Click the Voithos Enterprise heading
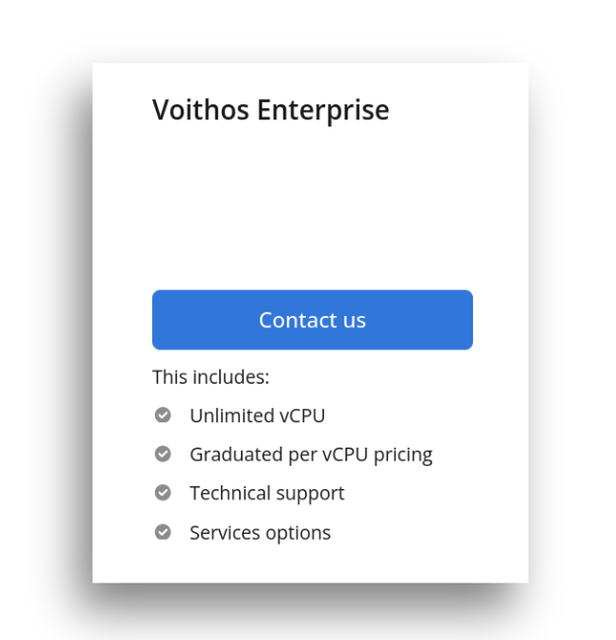This screenshot has width=616, height=640. 270,110
